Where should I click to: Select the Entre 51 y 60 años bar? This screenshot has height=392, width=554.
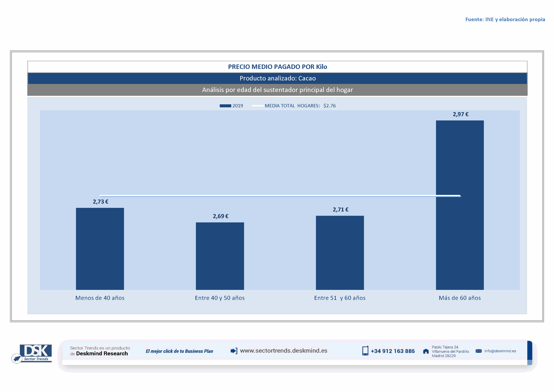click(x=340, y=252)
